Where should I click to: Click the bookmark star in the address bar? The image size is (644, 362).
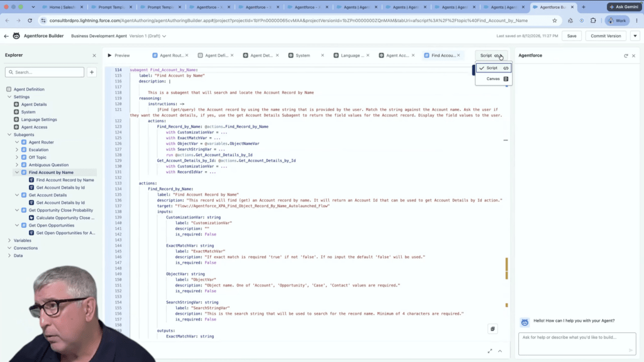[x=555, y=21]
